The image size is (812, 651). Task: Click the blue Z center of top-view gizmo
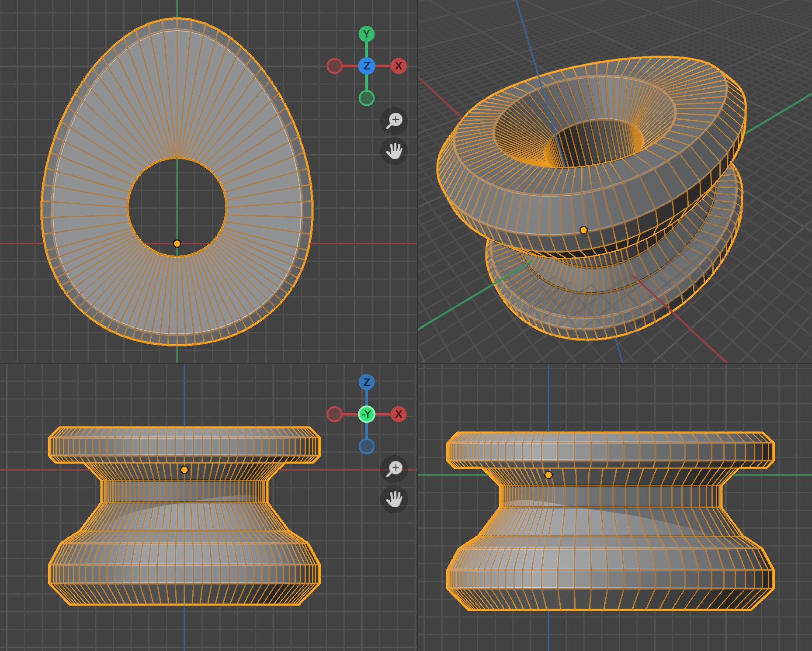click(x=366, y=66)
